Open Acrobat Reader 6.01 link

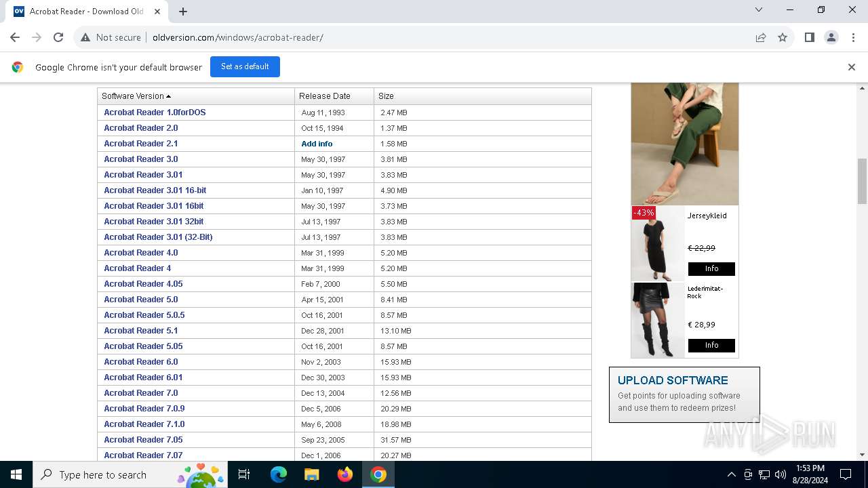143,378
